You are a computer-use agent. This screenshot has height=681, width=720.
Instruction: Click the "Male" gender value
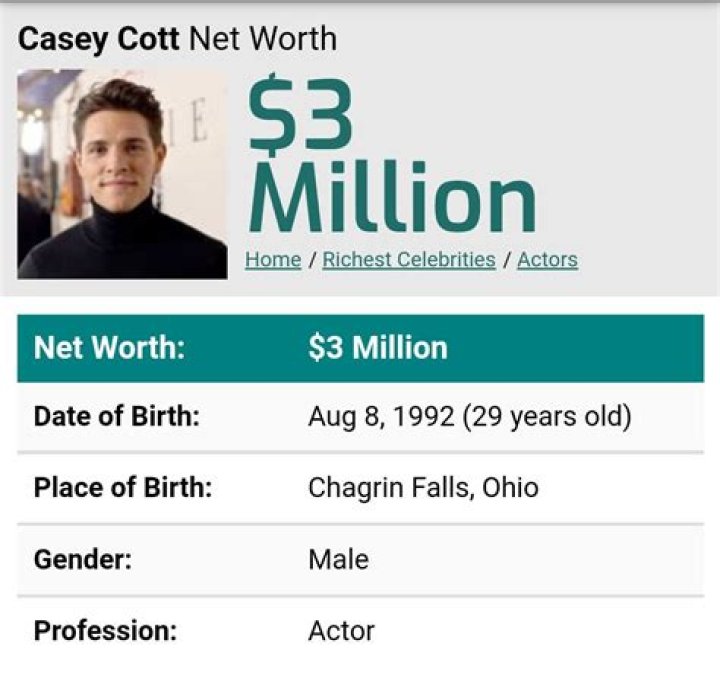click(338, 559)
